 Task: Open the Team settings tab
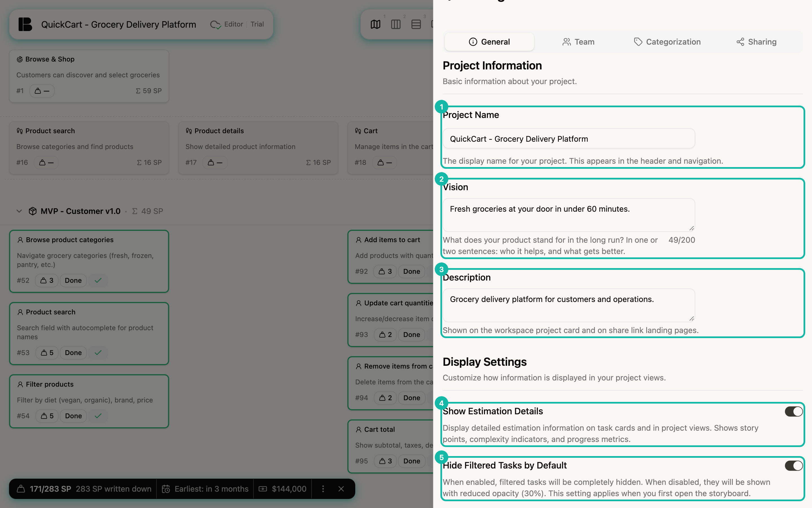pyautogui.click(x=579, y=42)
